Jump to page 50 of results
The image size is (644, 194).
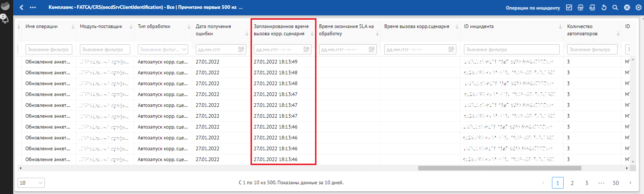click(x=616, y=183)
